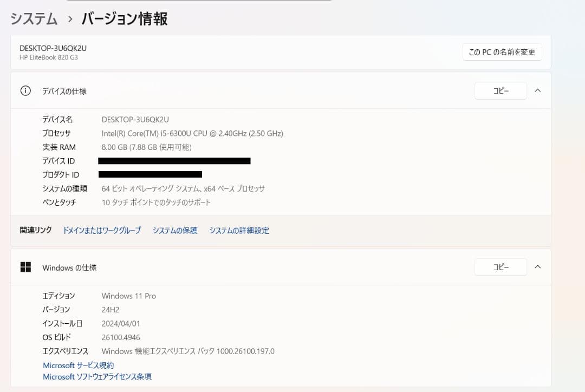Click the Windows logo beside Windows の仕様
Screen dimensions: 585x392
(26, 266)
